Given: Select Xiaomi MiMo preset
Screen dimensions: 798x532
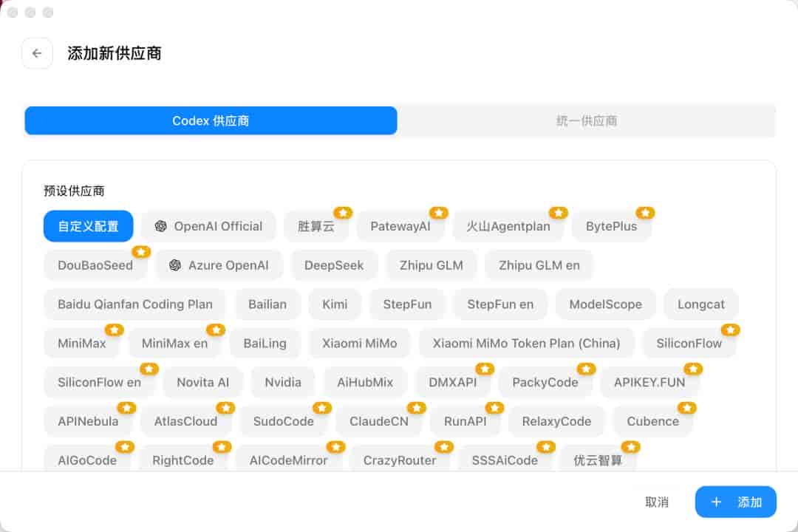Looking at the screenshot, I should (x=359, y=343).
